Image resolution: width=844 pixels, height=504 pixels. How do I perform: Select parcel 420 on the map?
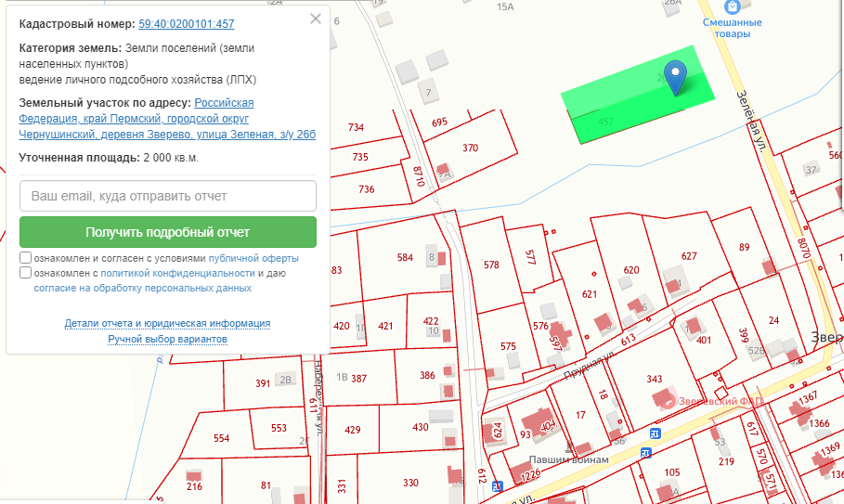click(342, 326)
